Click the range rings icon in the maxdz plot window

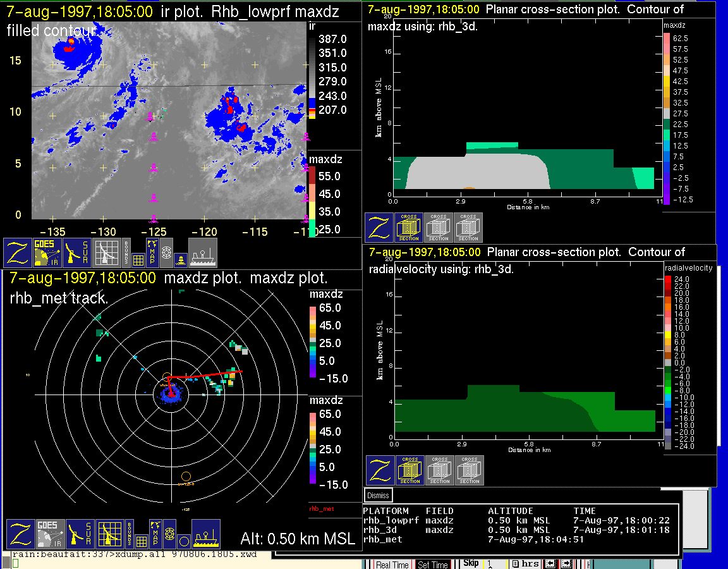click(x=169, y=534)
